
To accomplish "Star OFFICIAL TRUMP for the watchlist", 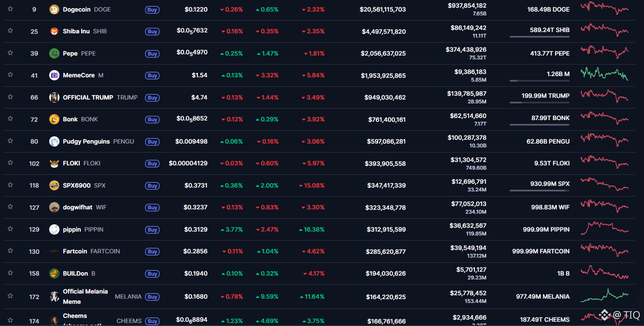I will tap(10, 97).
